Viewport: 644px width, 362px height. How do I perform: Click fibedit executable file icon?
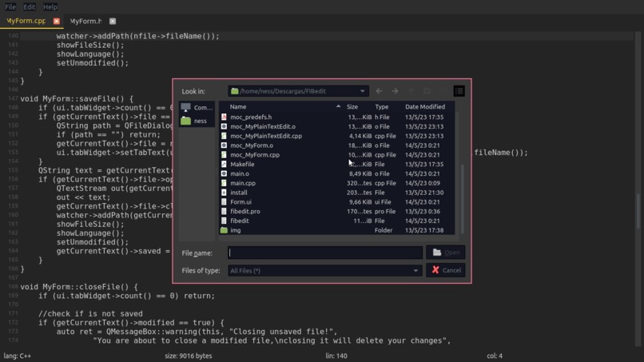[x=224, y=221]
